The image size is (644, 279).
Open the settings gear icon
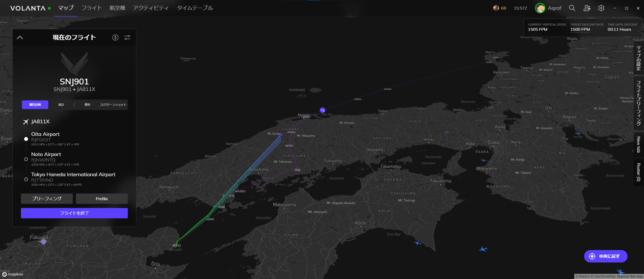point(601,8)
